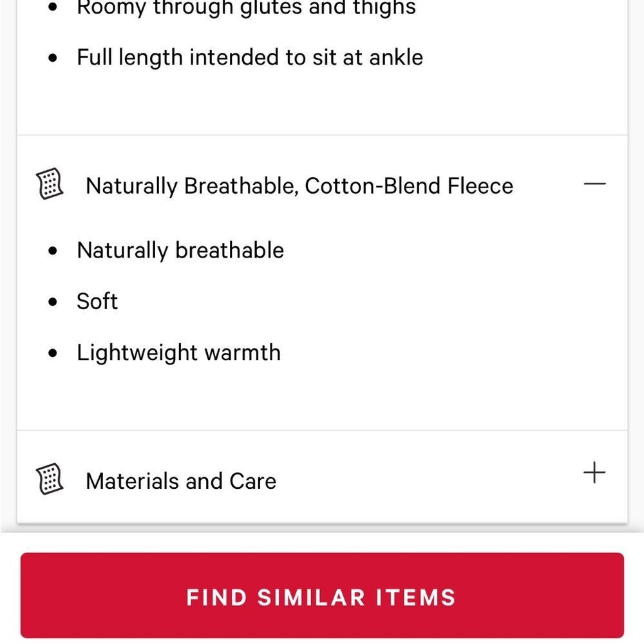Click bullet dot before 'Roomy through glutes'
644x644 pixels.
point(53,6)
